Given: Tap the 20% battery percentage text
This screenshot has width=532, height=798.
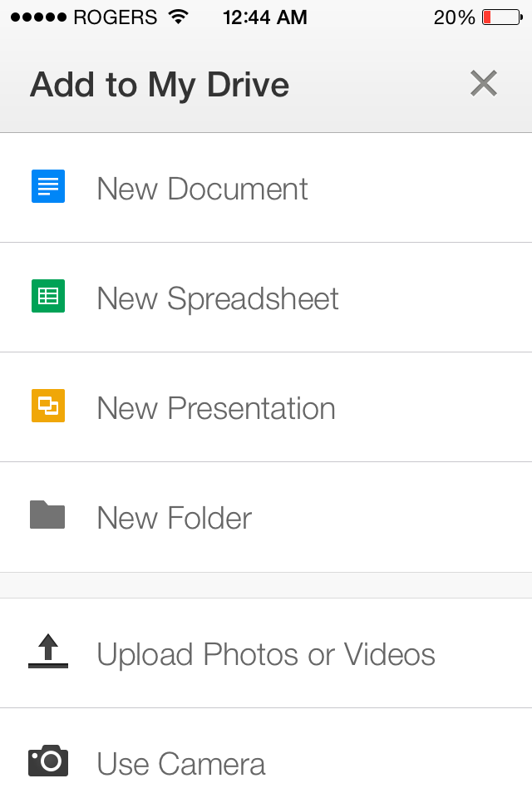Looking at the screenshot, I should (x=454, y=17).
